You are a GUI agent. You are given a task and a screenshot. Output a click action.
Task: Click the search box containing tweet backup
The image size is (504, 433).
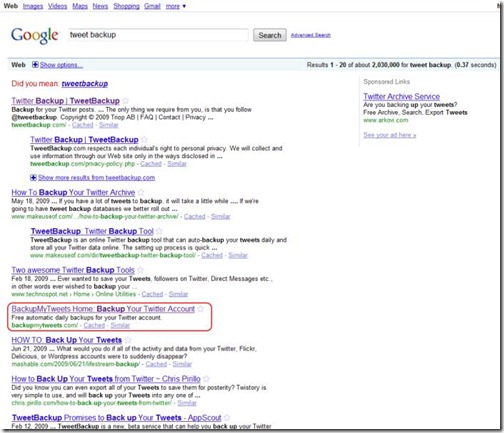[158, 35]
